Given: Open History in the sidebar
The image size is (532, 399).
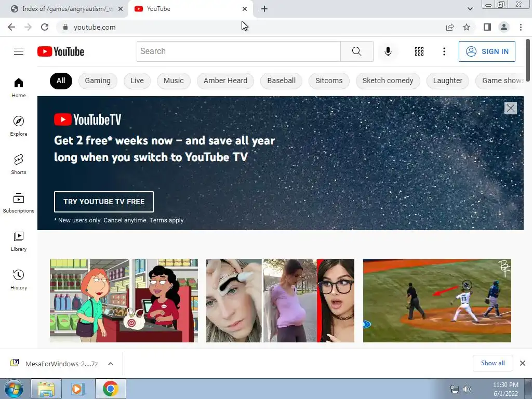Looking at the screenshot, I should 19,280.
